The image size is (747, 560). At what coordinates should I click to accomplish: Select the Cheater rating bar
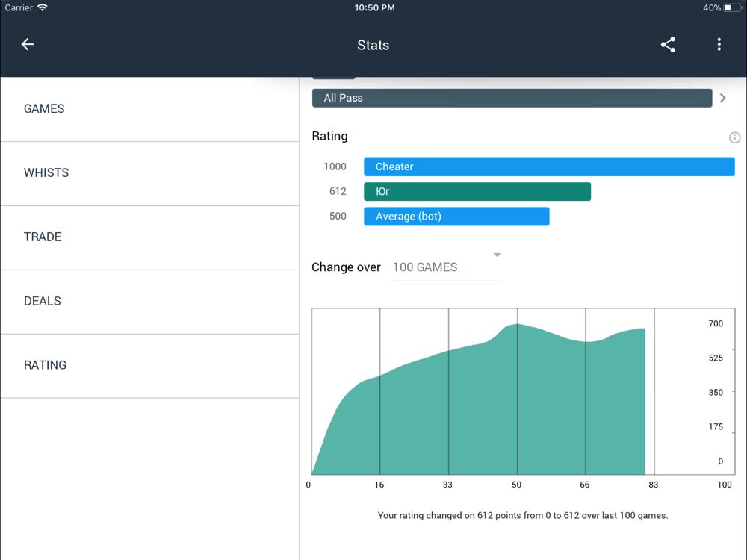pyautogui.click(x=549, y=167)
